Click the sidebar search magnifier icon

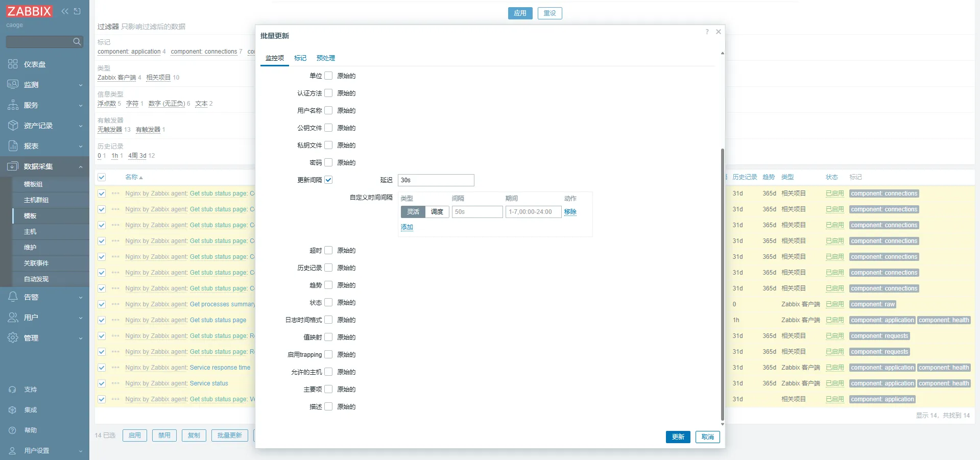(77, 41)
